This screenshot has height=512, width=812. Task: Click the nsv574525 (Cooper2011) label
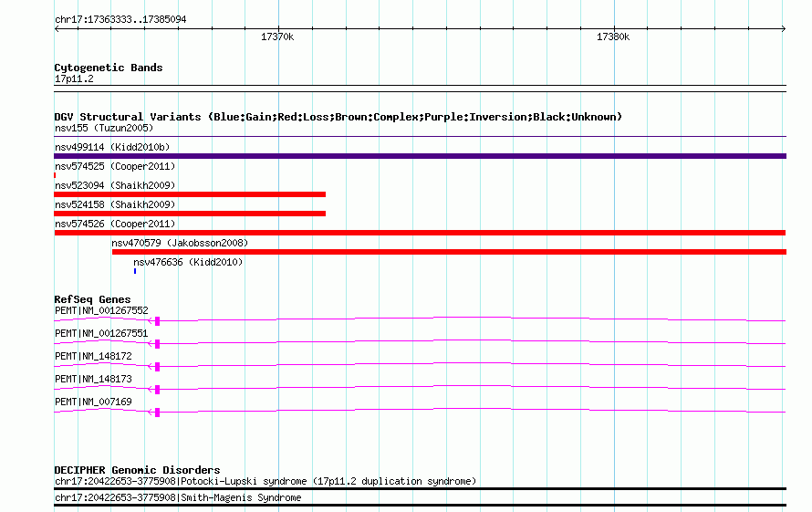(x=115, y=166)
